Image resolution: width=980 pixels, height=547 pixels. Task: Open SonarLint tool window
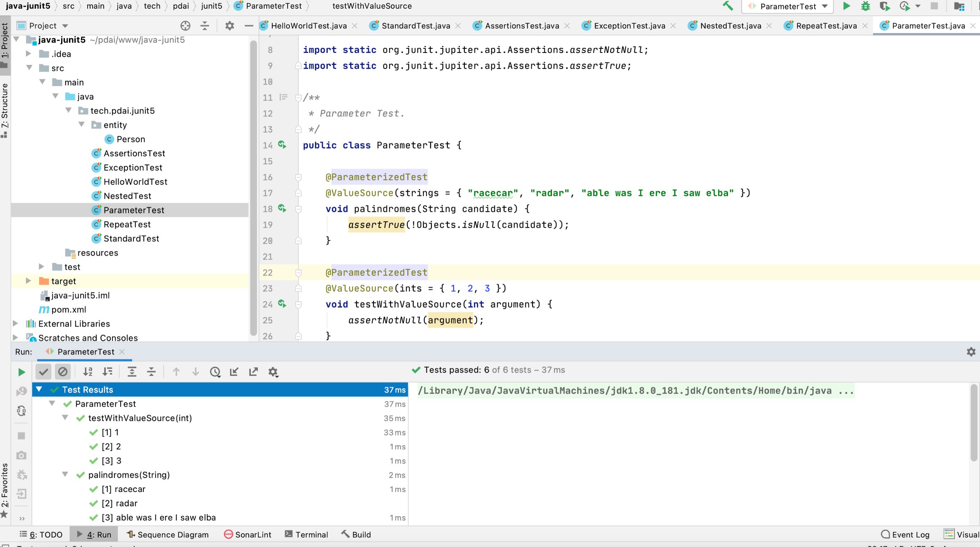247,534
